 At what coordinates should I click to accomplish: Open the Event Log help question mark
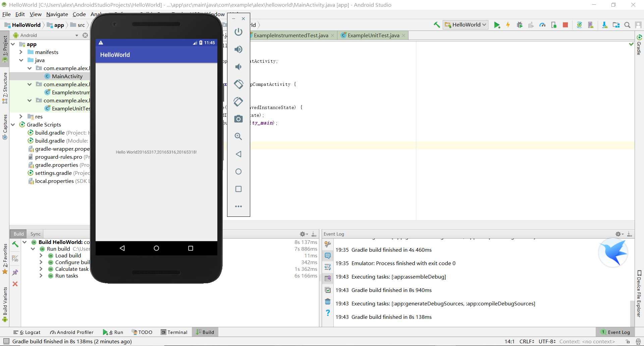click(328, 313)
